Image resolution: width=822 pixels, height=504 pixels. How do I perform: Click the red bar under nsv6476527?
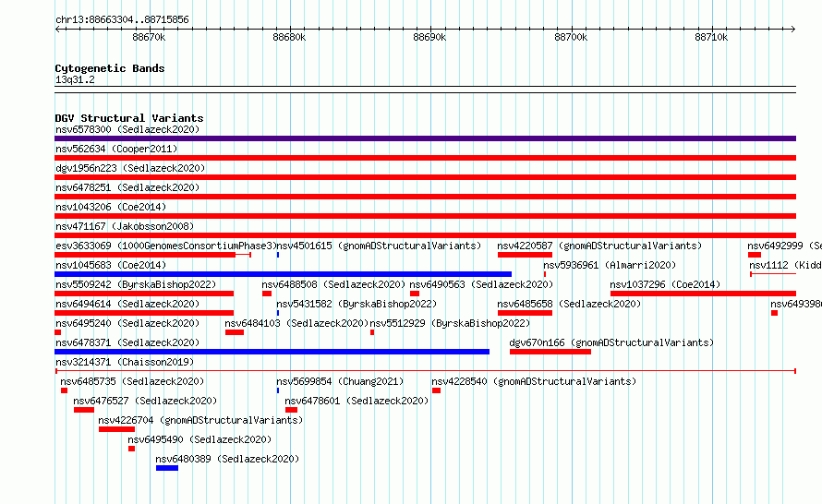click(84, 410)
